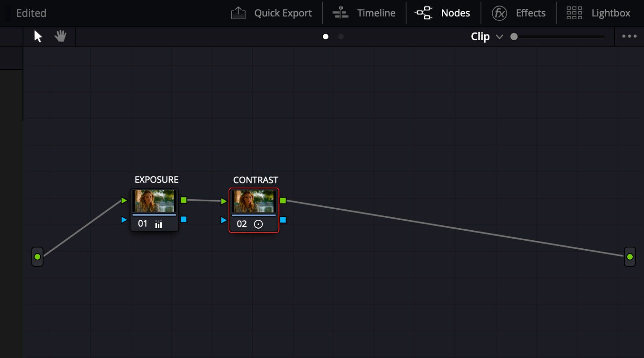644x358 pixels.
Task: Click the Timeline icon in the top toolbar
Action: pos(340,13)
